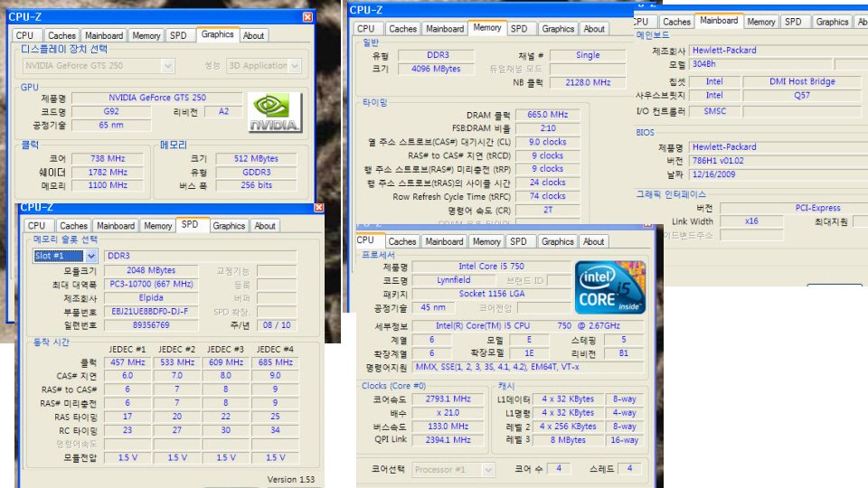Open Graphics tab in Mainboard window

coord(832,22)
